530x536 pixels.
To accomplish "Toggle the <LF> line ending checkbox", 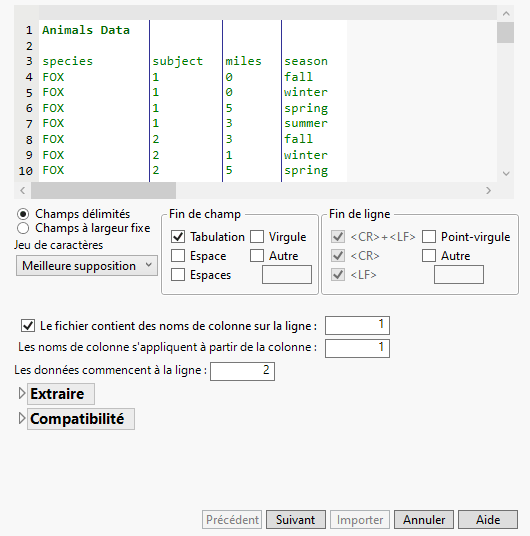I will point(338,275).
